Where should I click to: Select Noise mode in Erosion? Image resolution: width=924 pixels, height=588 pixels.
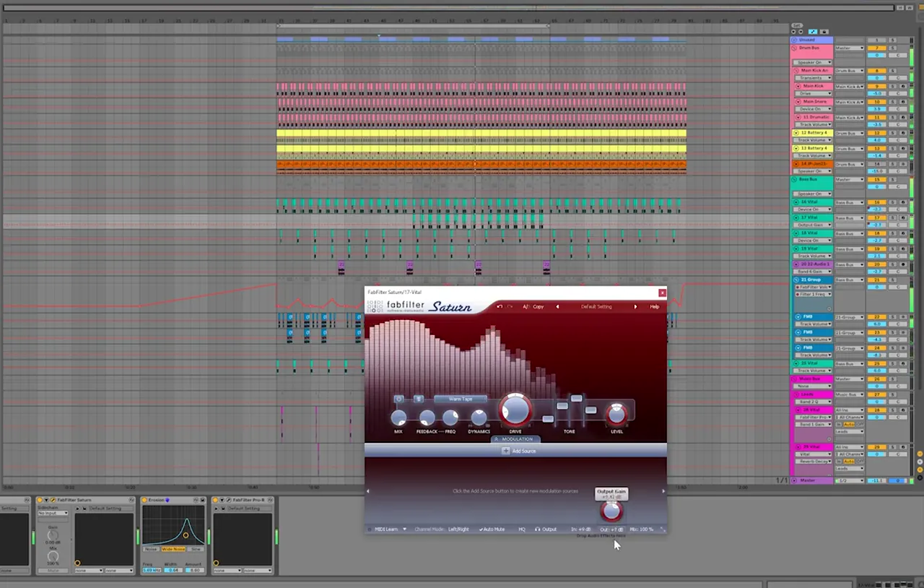[151, 549]
